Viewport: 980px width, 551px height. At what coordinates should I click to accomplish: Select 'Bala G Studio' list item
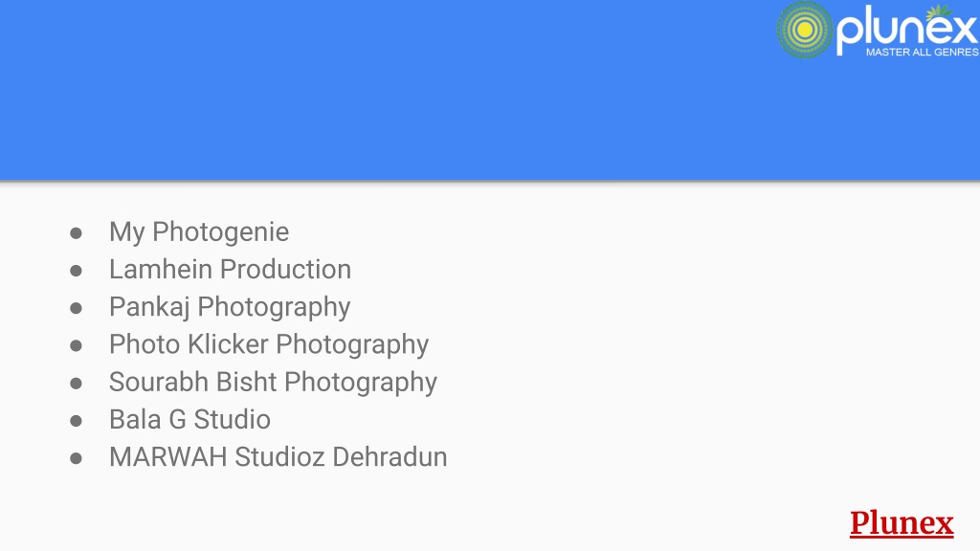[x=189, y=419]
